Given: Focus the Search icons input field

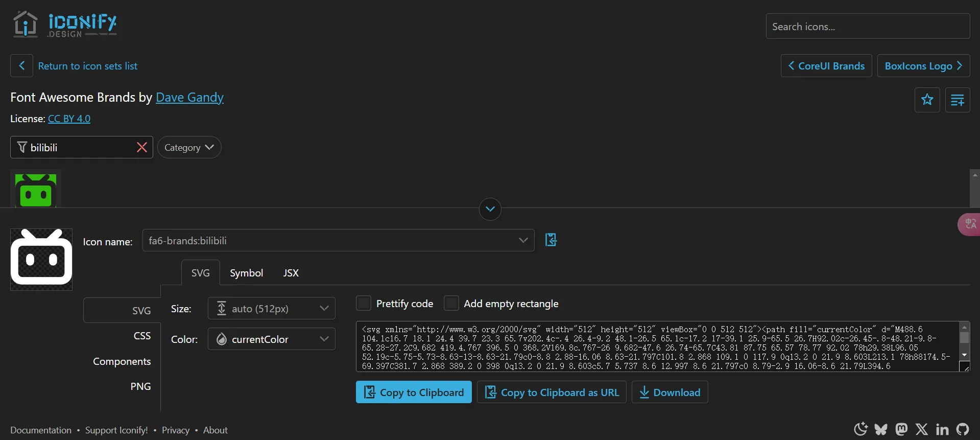Looking at the screenshot, I should tap(868, 26).
